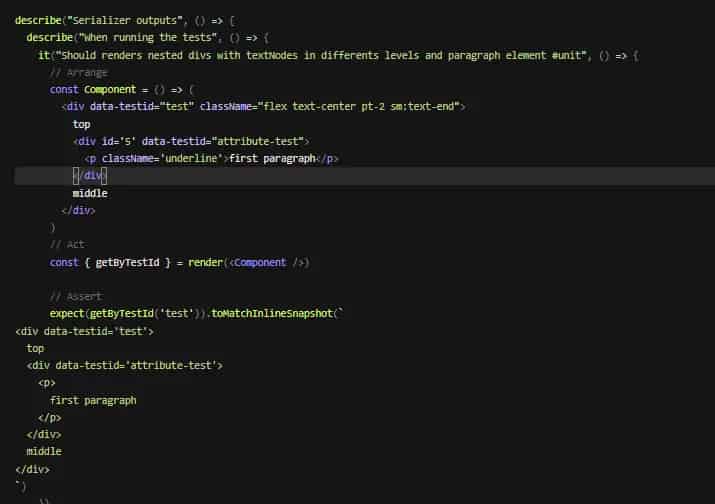This screenshot has width=715, height=504.
Task: Click the it "Should renders nested divs" line
Action: pos(338,55)
